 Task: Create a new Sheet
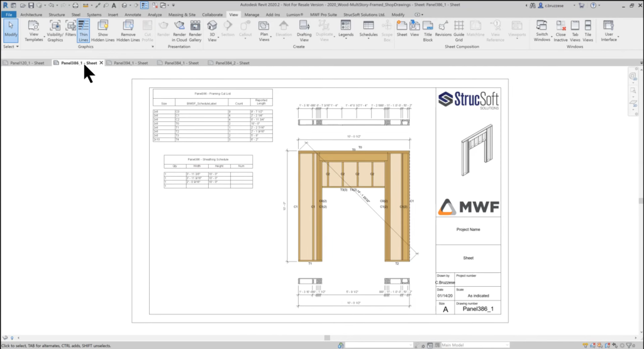pos(402,30)
